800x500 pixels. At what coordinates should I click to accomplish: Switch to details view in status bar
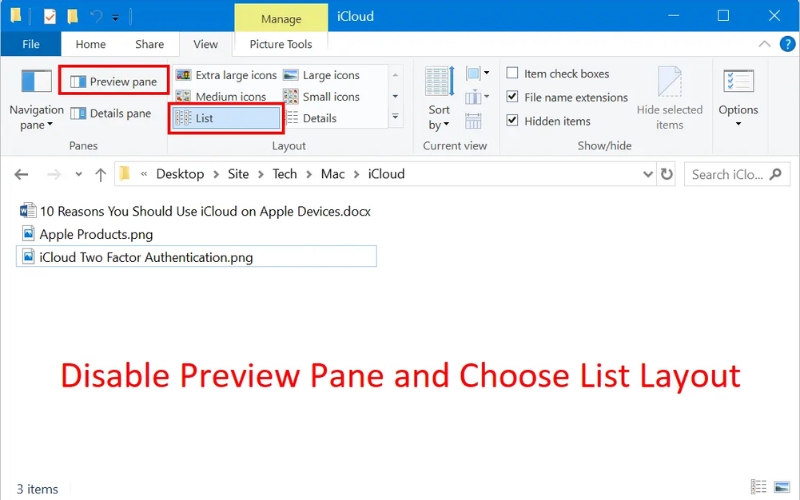759,487
